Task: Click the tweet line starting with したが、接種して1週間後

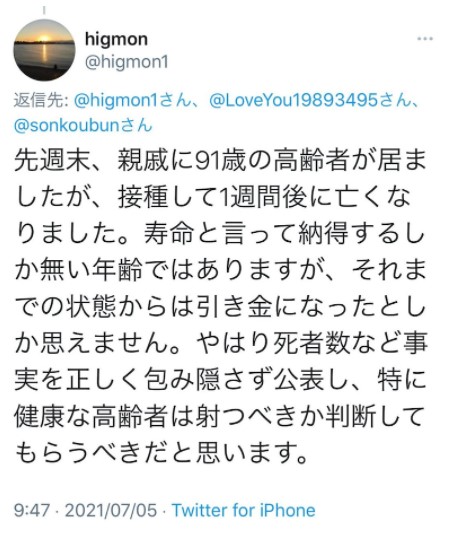Action: coord(213,197)
